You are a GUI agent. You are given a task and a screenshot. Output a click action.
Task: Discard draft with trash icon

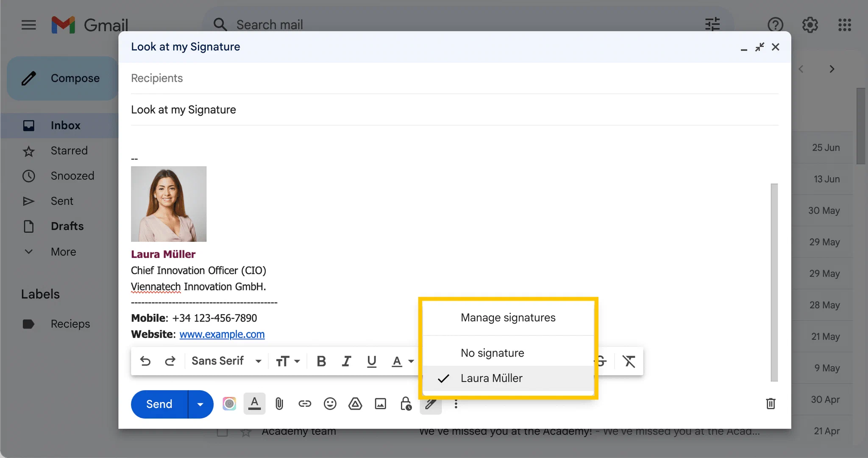click(771, 404)
